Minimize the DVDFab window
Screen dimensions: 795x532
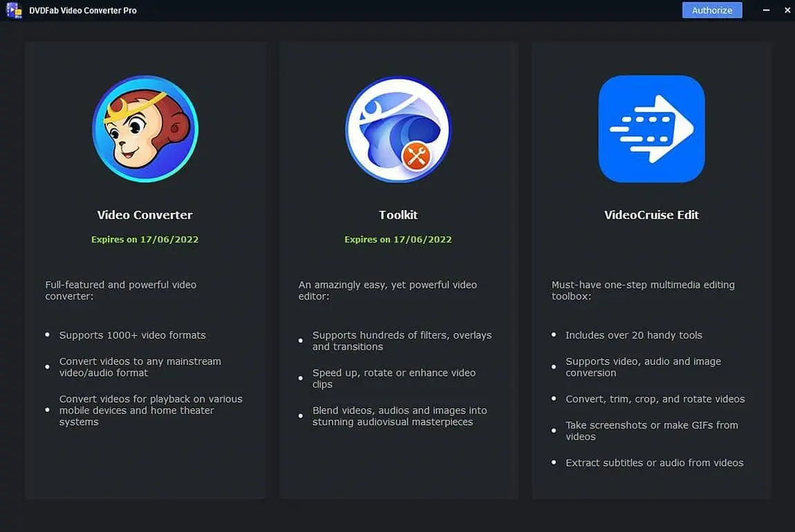766,10
